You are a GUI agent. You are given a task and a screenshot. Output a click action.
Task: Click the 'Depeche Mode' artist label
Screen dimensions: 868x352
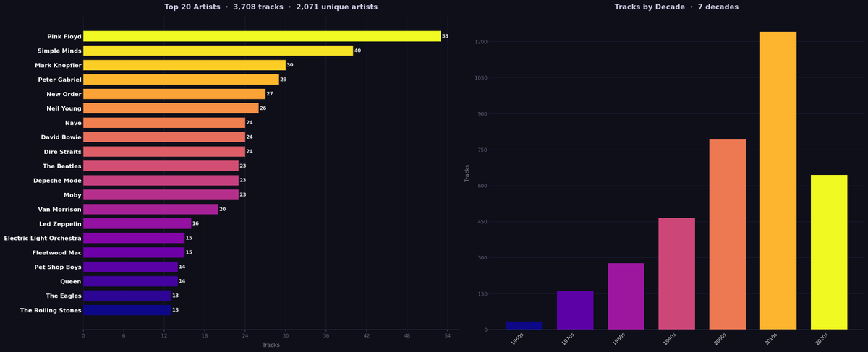click(57, 180)
